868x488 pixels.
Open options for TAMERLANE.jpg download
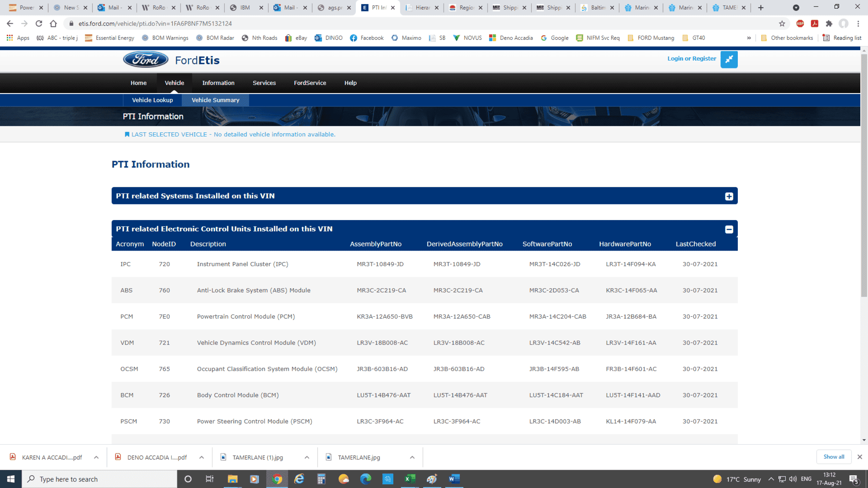pos(412,457)
